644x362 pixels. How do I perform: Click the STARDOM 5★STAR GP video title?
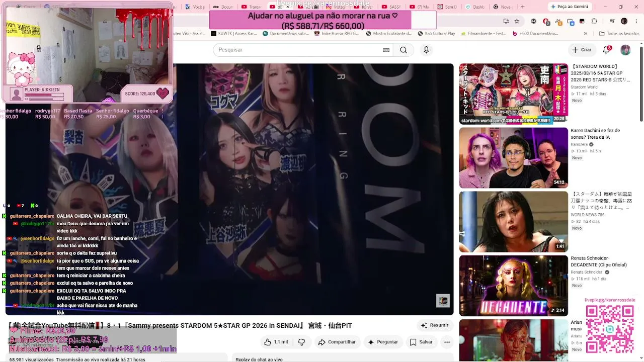[181, 325]
